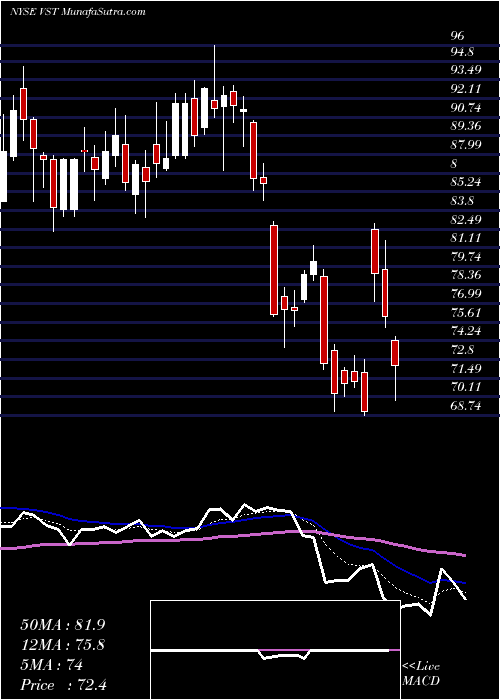Select the 89.36 price axis label
Viewport: 500px width, 700px height.
click(466, 126)
